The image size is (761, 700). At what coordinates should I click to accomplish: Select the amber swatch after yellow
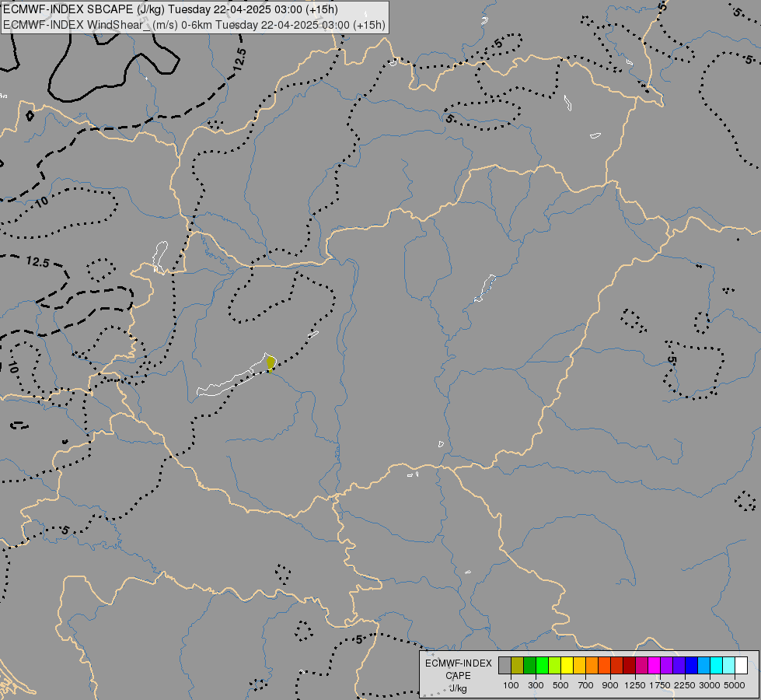(x=579, y=666)
